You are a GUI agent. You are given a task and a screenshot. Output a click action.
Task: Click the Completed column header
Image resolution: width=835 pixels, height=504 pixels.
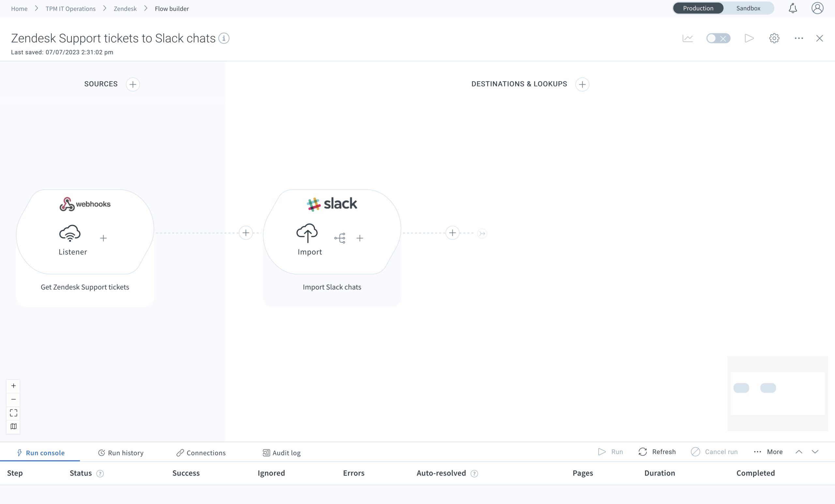coord(756,473)
